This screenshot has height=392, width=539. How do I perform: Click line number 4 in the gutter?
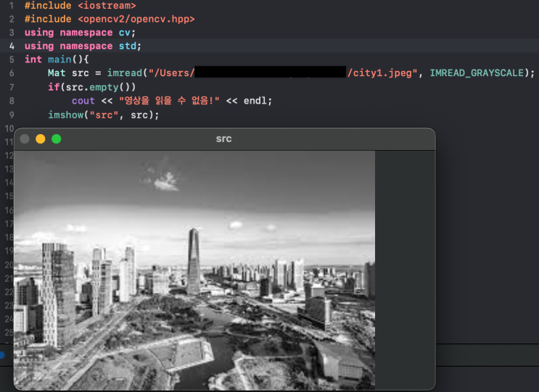tap(12, 46)
